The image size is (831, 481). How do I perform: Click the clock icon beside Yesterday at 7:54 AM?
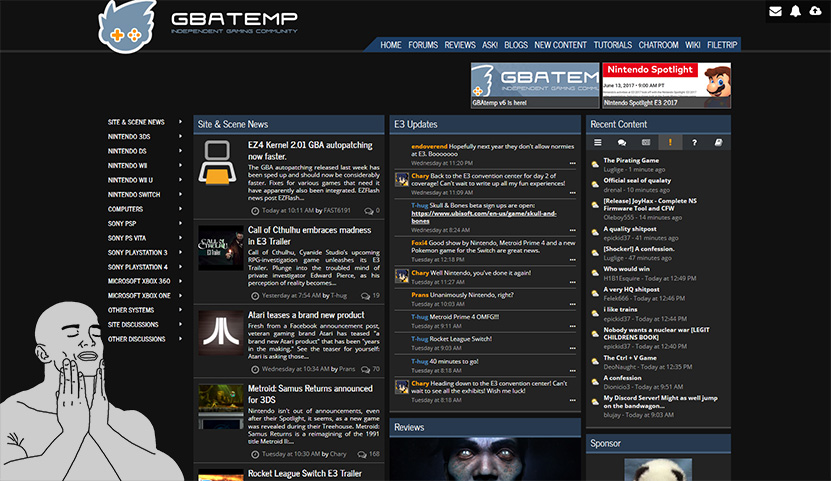click(255, 296)
